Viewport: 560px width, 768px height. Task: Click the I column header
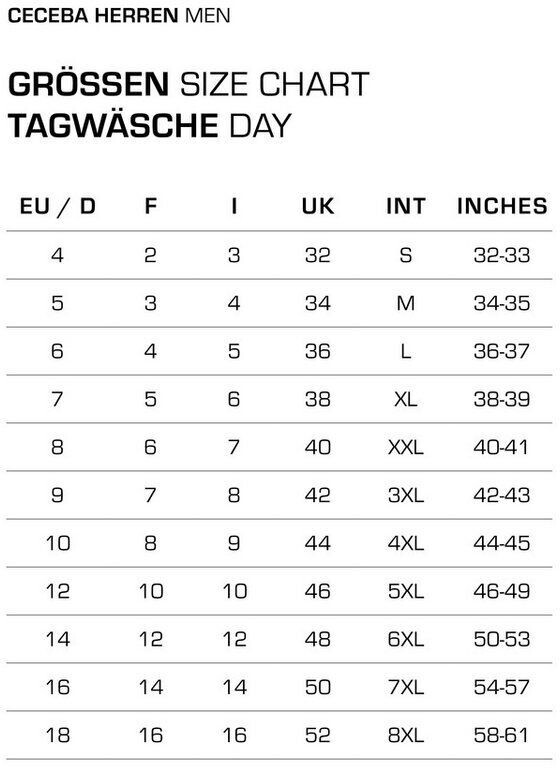click(x=234, y=206)
